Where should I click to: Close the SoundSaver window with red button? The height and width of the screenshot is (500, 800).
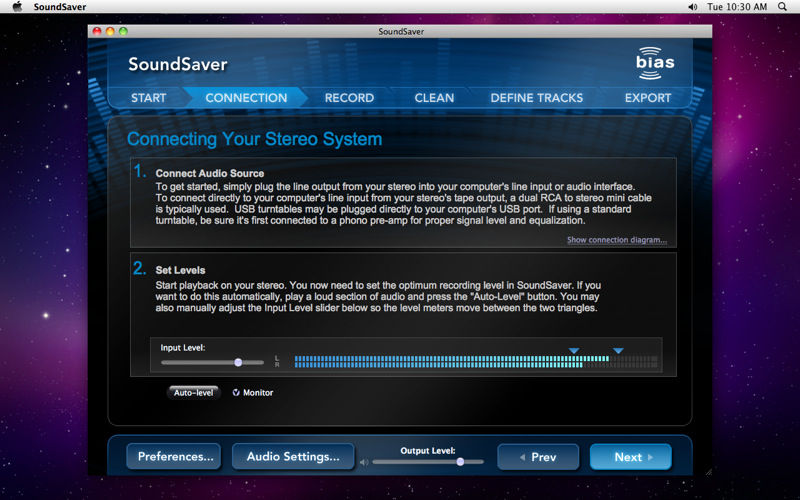(97, 31)
